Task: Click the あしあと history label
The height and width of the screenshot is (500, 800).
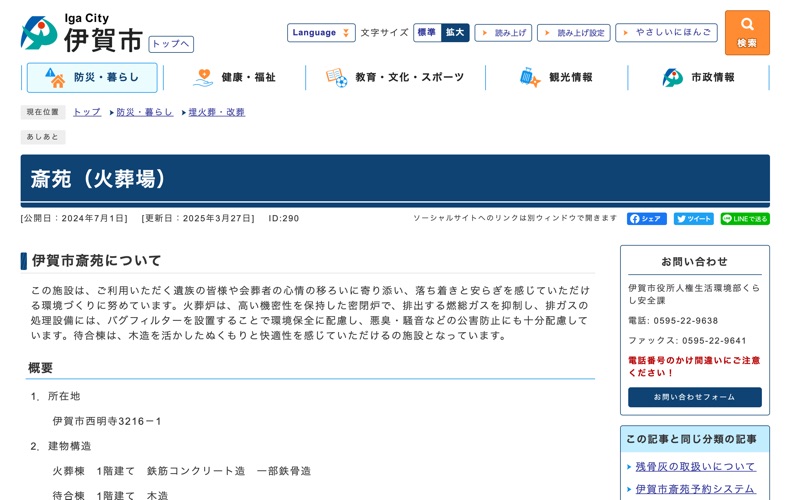Action: click(43, 137)
